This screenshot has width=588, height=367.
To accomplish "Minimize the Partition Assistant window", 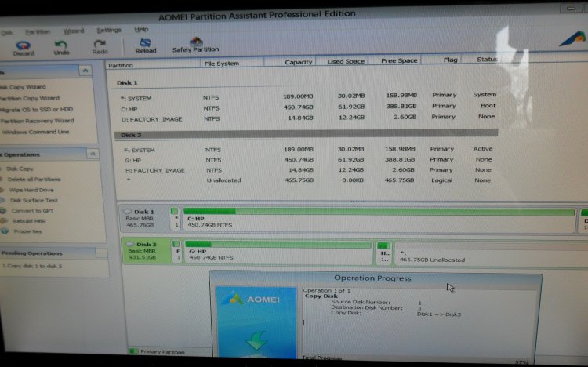I will [x=571, y=8].
